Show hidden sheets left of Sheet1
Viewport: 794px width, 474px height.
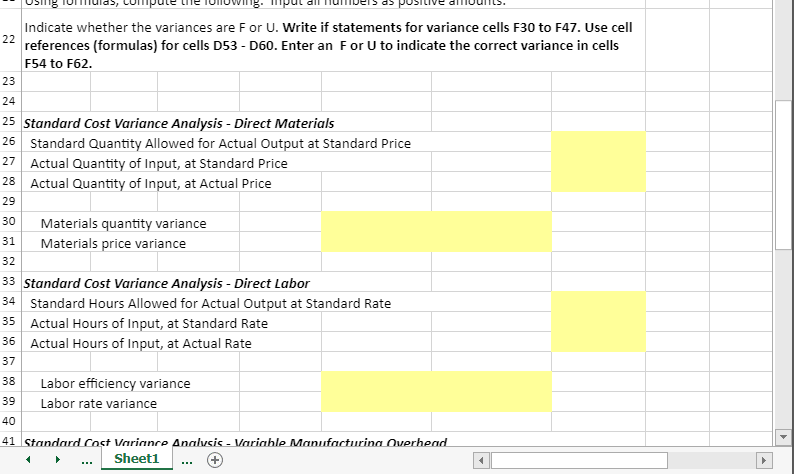(x=87, y=460)
